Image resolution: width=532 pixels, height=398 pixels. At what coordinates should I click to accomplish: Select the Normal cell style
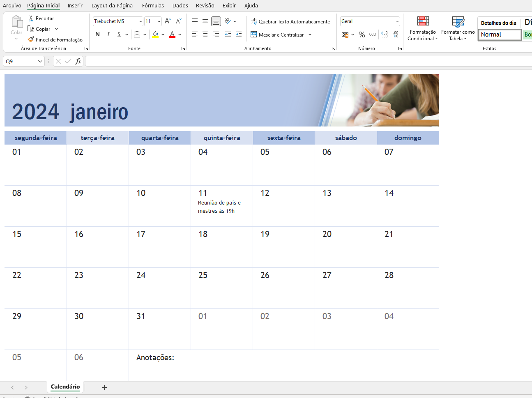(500, 35)
